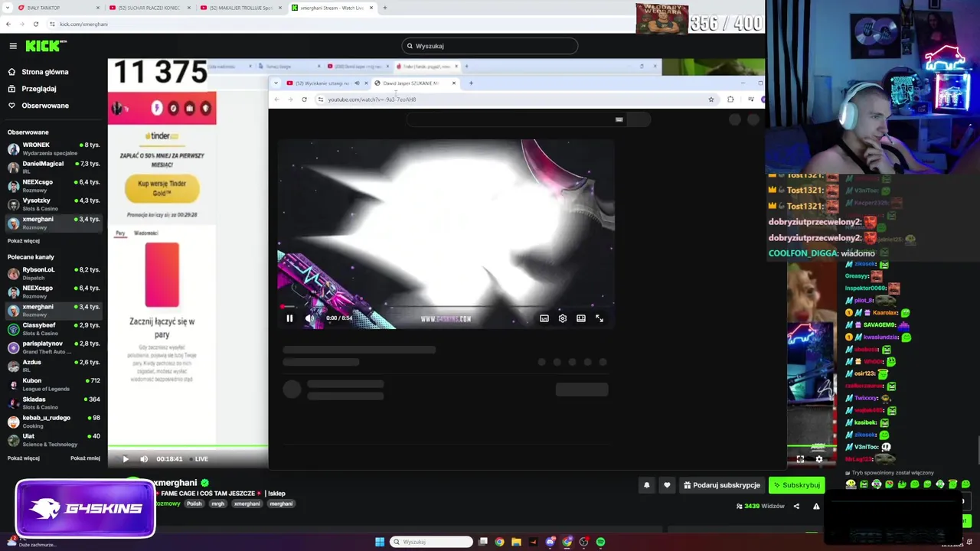Open the WRONEK followed channel
The image size is (980, 551).
(53, 148)
